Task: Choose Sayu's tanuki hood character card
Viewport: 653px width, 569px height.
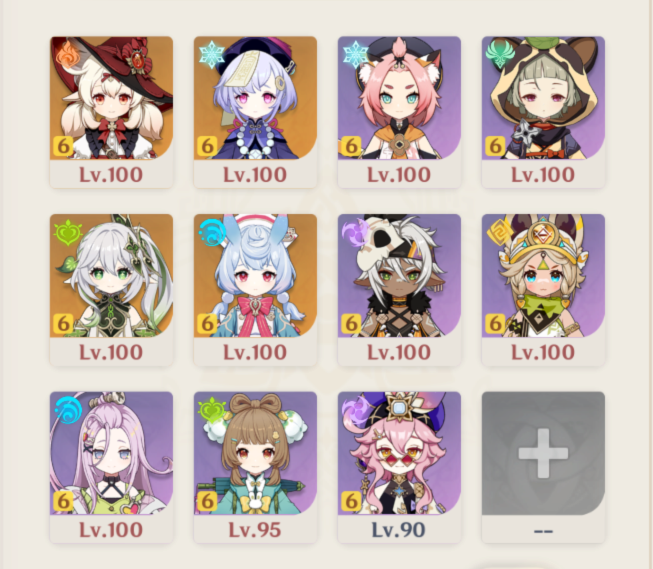Action: click(543, 98)
